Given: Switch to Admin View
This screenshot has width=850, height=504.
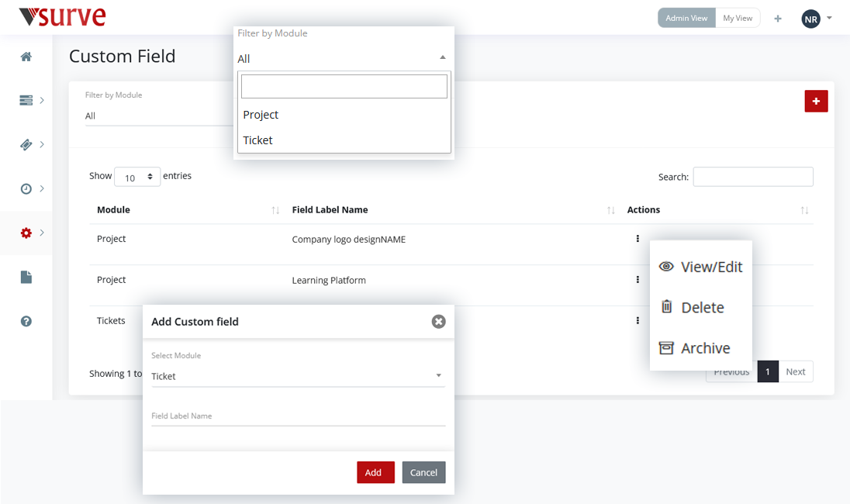Looking at the screenshot, I should coord(686,18).
